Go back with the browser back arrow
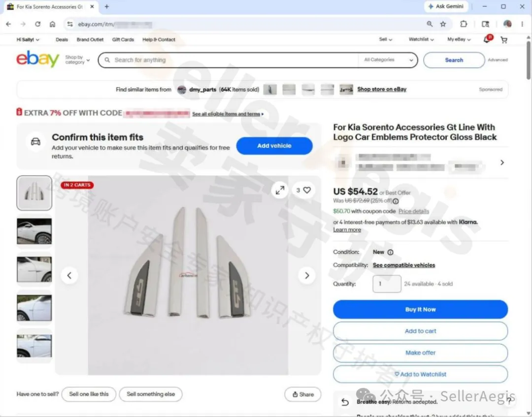This screenshot has width=532, height=417. click(8, 24)
